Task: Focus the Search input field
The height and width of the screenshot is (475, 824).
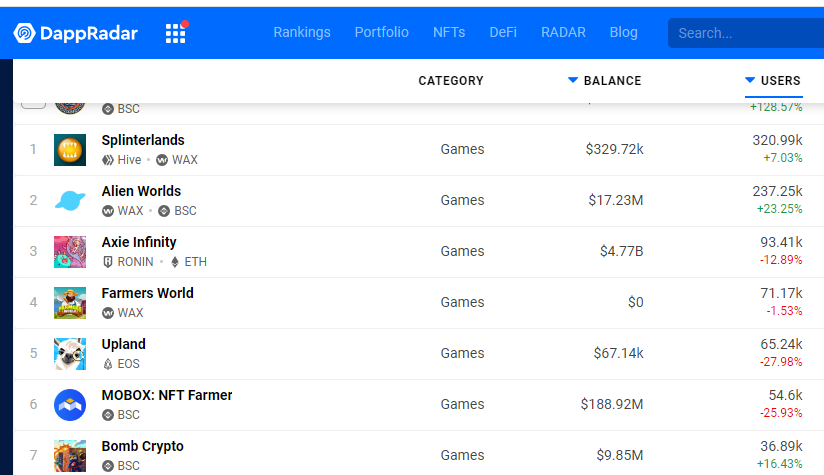Action: coord(746,33)
